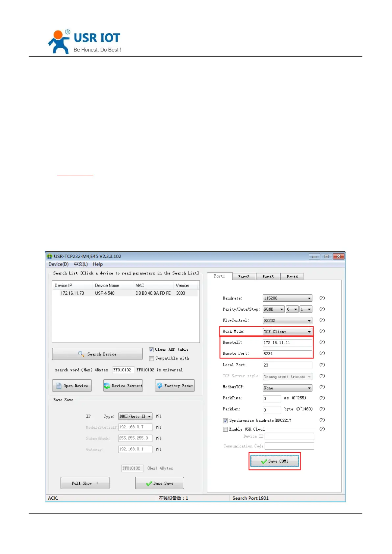Click the Local Port field showing 23
This screenshot has width=392, height=554.
pyautogui.click(x=287, y=365)
